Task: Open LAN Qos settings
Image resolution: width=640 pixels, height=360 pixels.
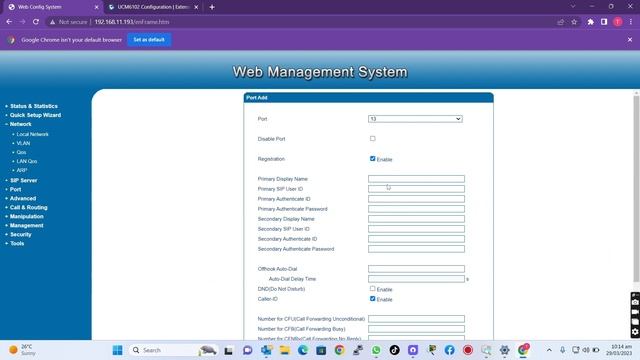Action: coord(27,161)
